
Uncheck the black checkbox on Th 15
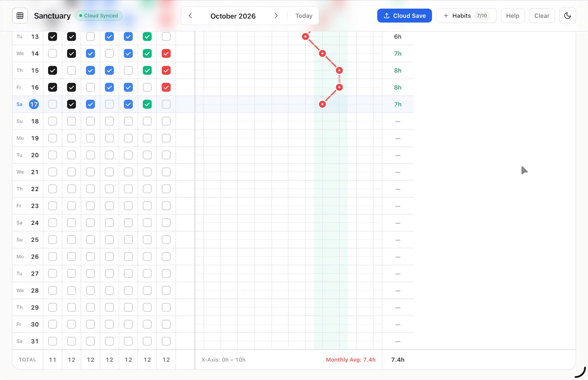[53, 70]
